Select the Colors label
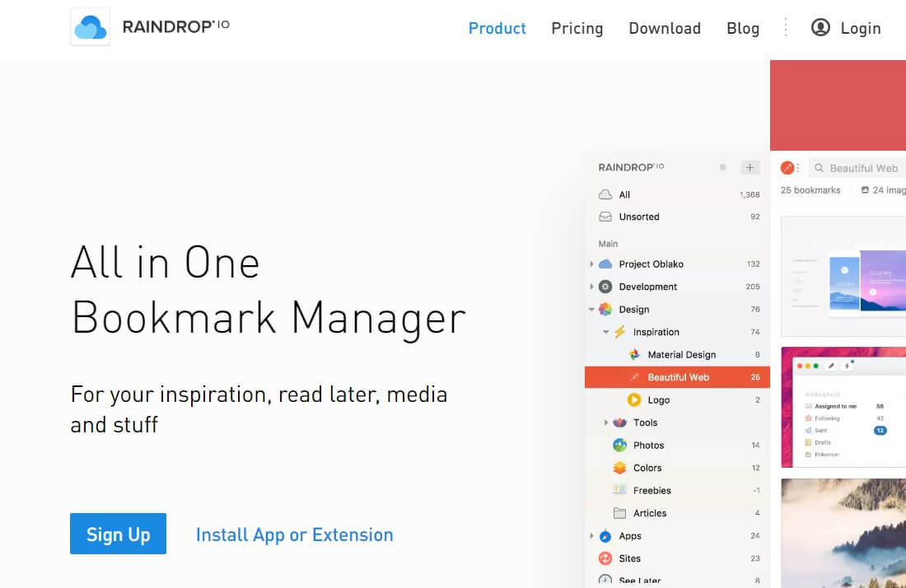This screenshot has height=588, width=906. 647,468
